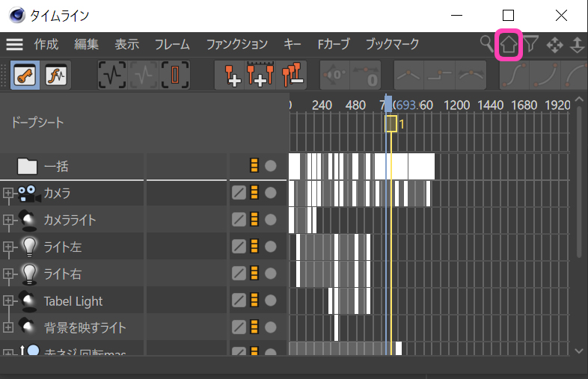Open the timeline search magnifier
Viewport: 588px width, 379px height.
(488, 45)
